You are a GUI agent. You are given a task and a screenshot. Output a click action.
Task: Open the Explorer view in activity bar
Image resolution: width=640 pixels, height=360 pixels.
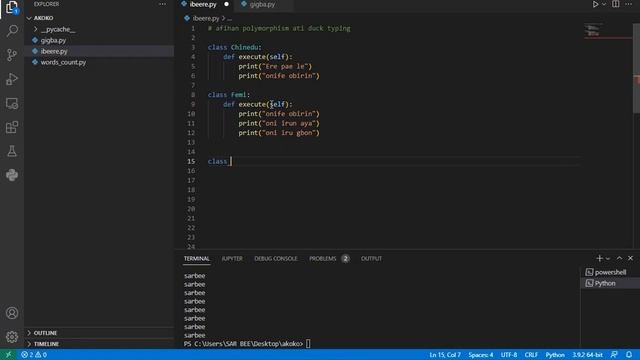point(12,7)
